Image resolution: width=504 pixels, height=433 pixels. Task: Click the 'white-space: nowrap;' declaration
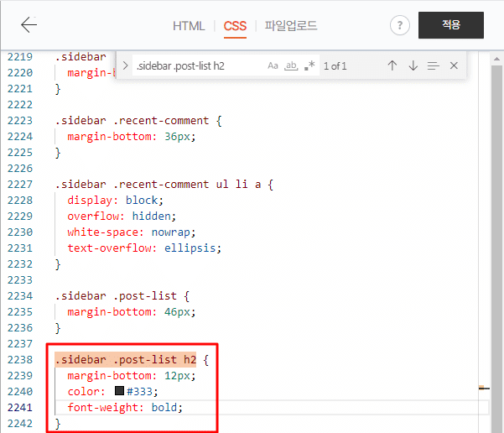point(131,232)
